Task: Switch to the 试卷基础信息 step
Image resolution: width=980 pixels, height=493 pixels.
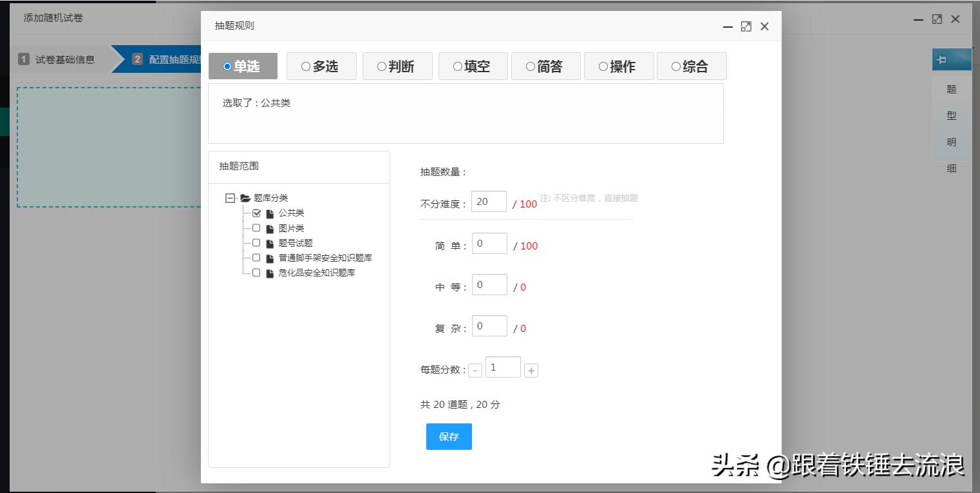Action: pyautogui.click(x=65, y=59)
